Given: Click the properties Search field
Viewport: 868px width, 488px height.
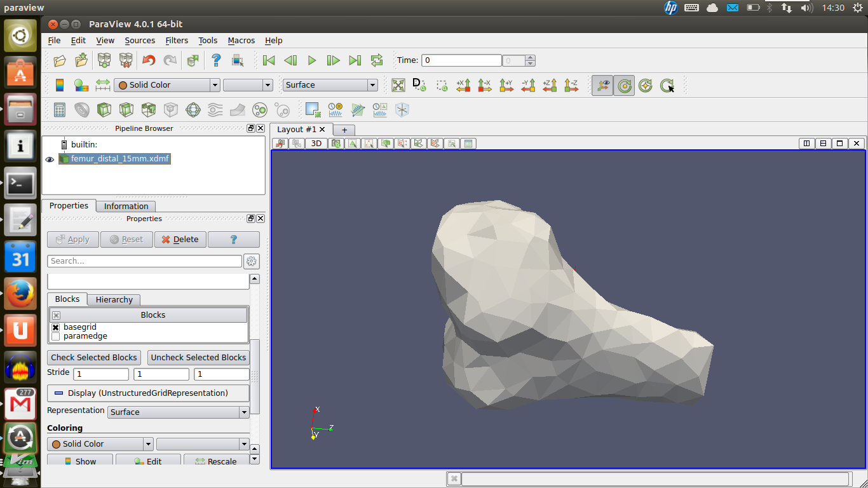Looking at the screenshot, I should tap(144, 261).
